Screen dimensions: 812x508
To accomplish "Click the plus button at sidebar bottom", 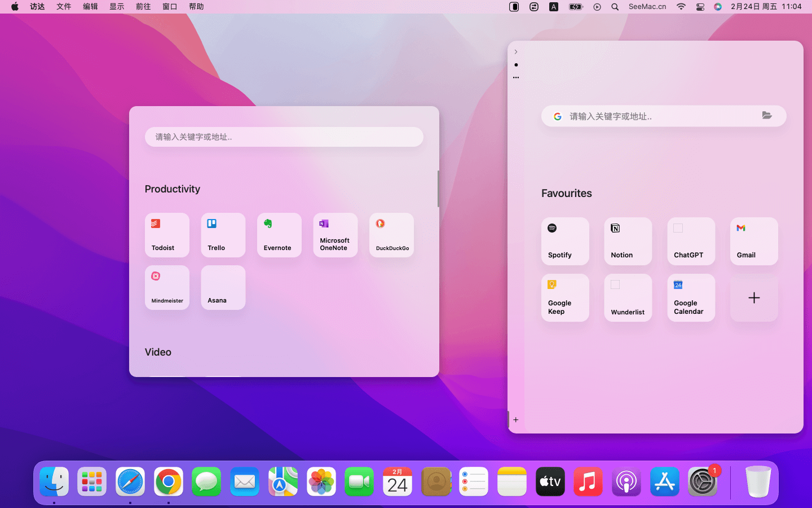I will coord(515,420).
